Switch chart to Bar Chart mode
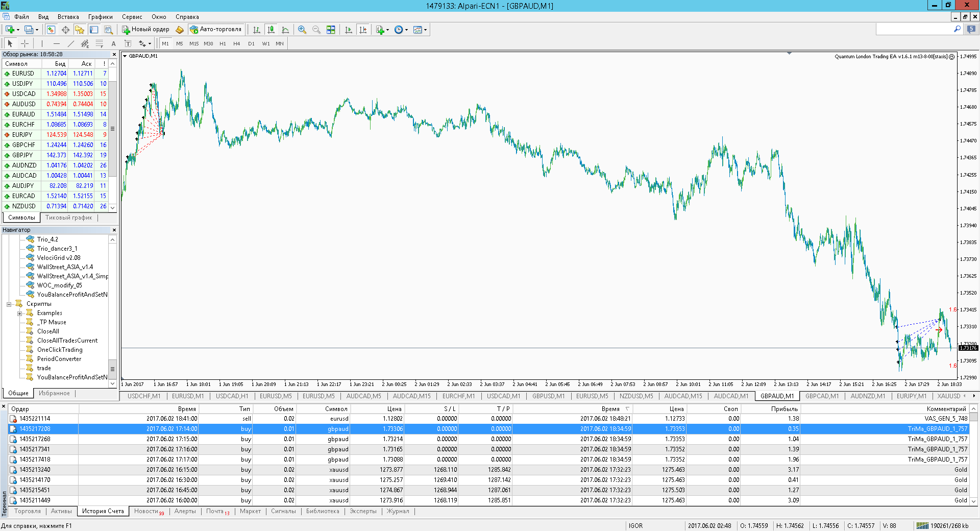This screenshot has width=980, height=531. point(257,30)
